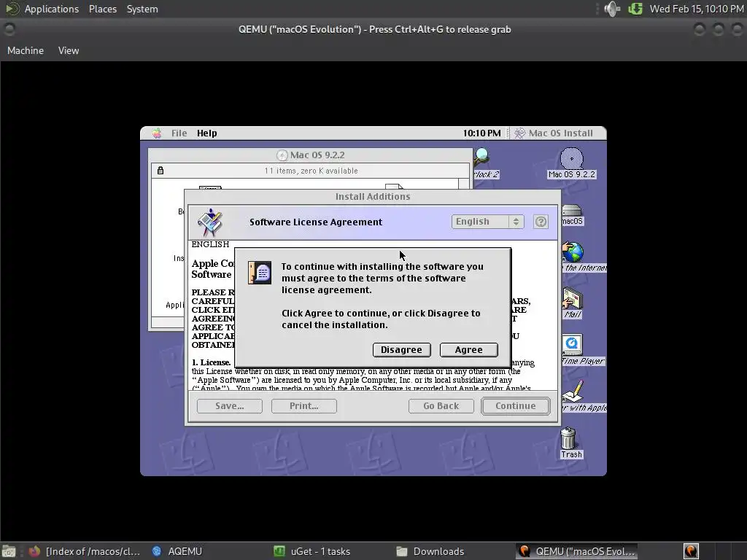Click the workspace switcher icon in the bottom panel
The width and height of the screenshot is (747, 560).
691,551
